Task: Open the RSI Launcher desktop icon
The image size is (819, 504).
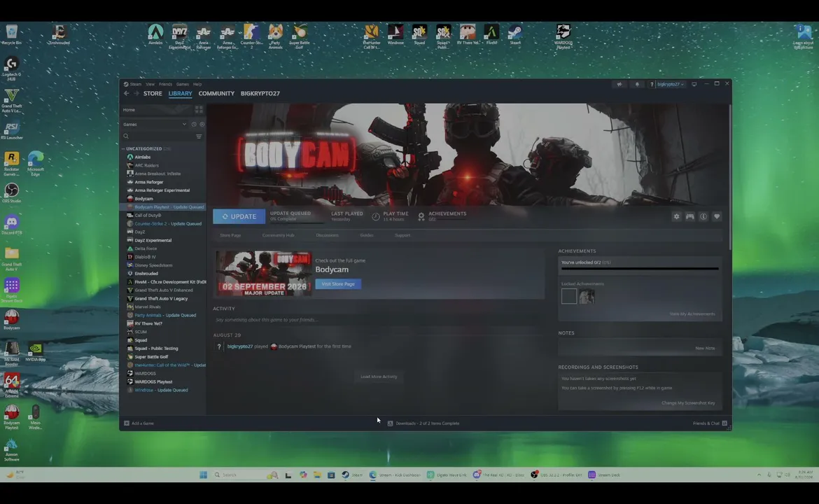Action: [11, 130]
